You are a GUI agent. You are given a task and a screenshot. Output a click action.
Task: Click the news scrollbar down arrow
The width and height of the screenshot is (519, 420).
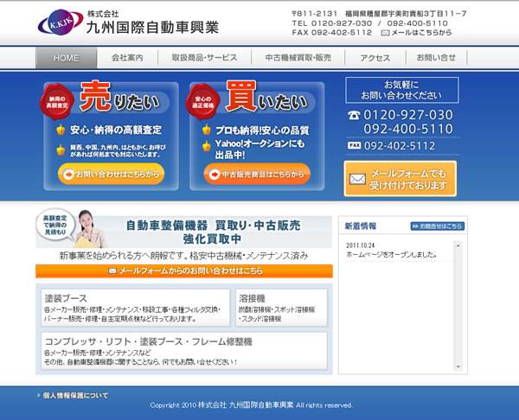pos(458,366)
